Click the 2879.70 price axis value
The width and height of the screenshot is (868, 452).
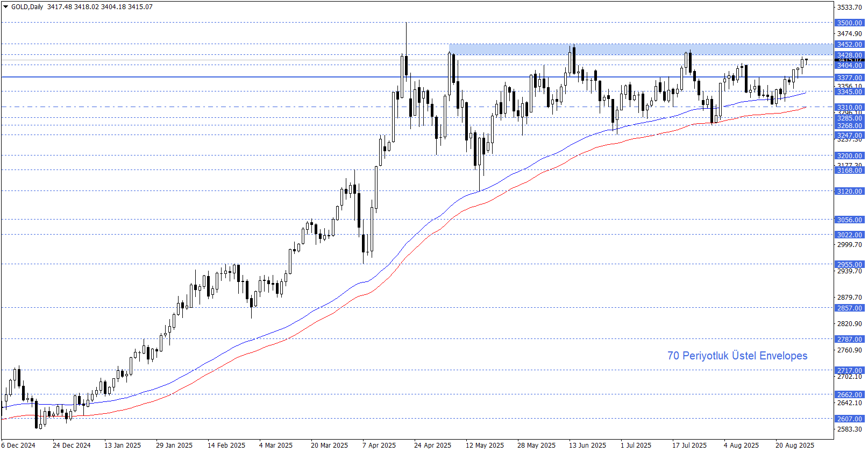[850, 297]
